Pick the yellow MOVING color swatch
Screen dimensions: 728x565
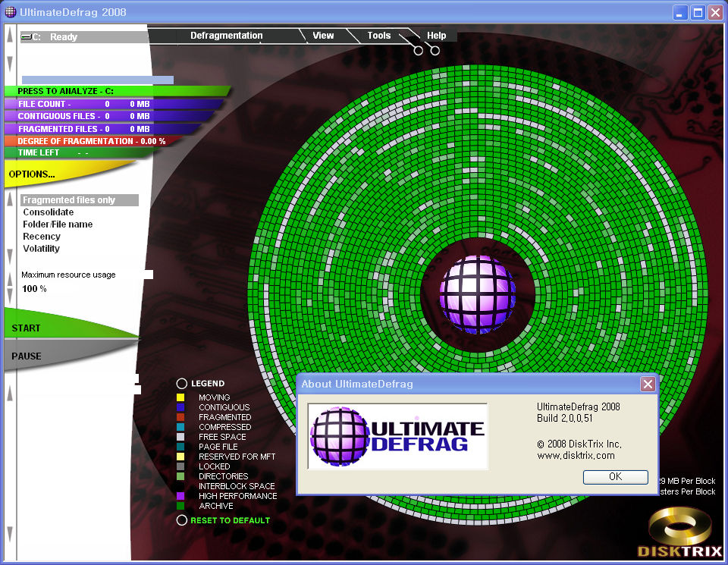pos(180,397)
